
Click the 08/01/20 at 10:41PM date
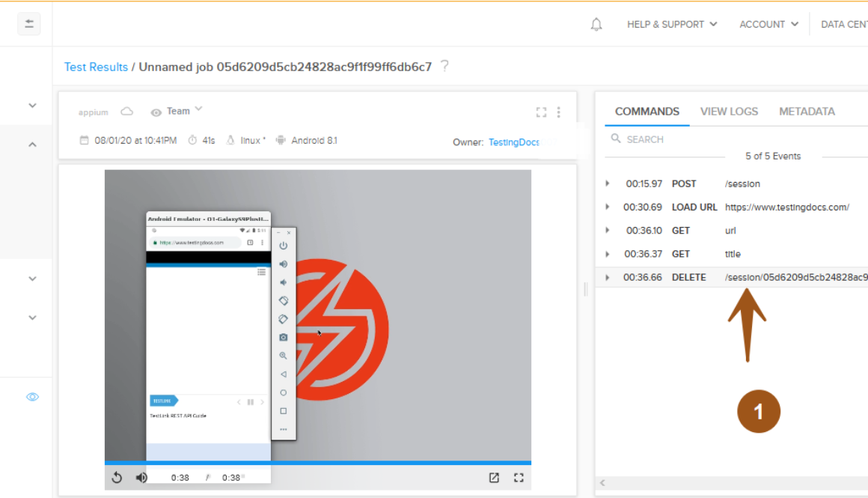click(x=135, y=141)
